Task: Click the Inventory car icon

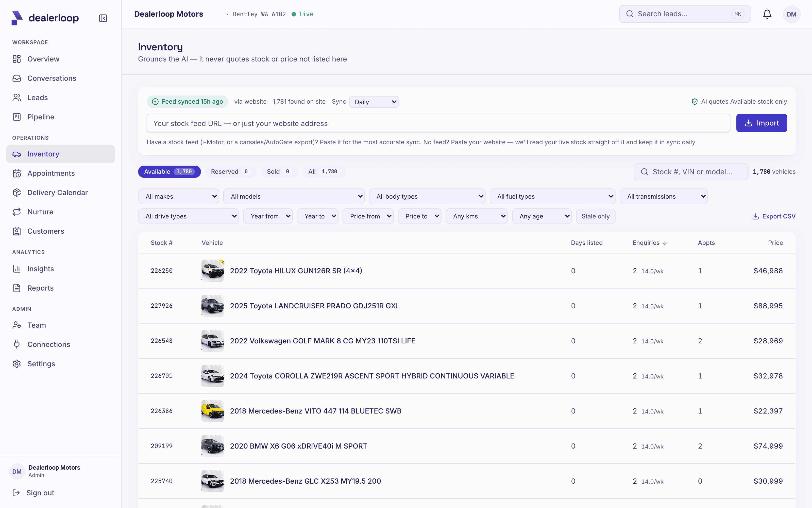Action: click(x=17, y=154)
